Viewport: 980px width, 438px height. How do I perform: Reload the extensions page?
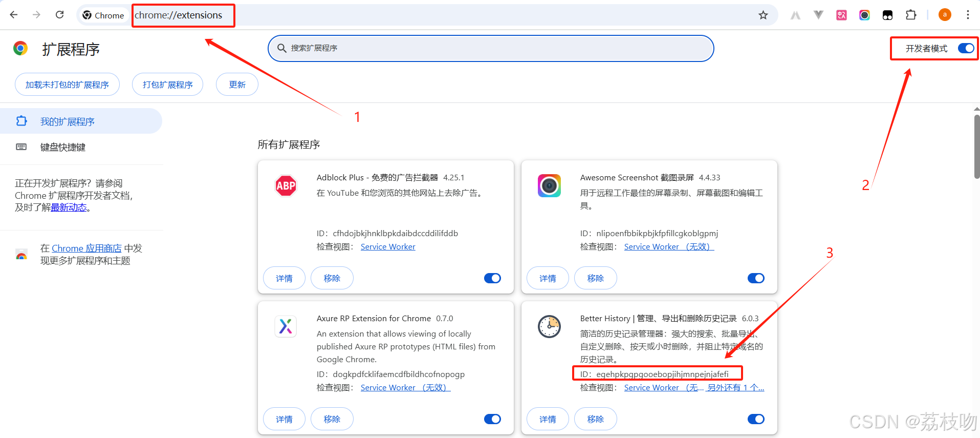coord(59,15)
